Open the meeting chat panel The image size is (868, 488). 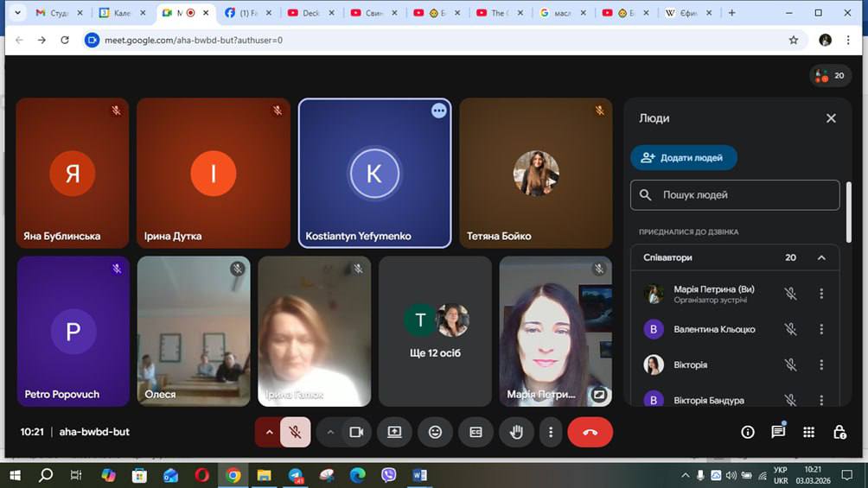[x=778, y=432]
